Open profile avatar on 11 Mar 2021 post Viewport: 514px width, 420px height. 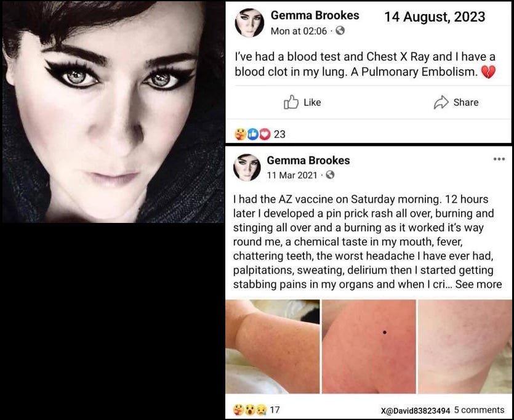click(x=247, y=168)
